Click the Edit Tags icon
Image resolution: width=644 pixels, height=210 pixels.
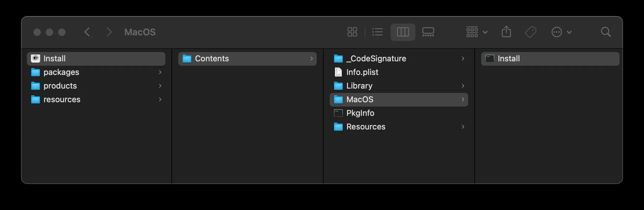coord(531,32)
